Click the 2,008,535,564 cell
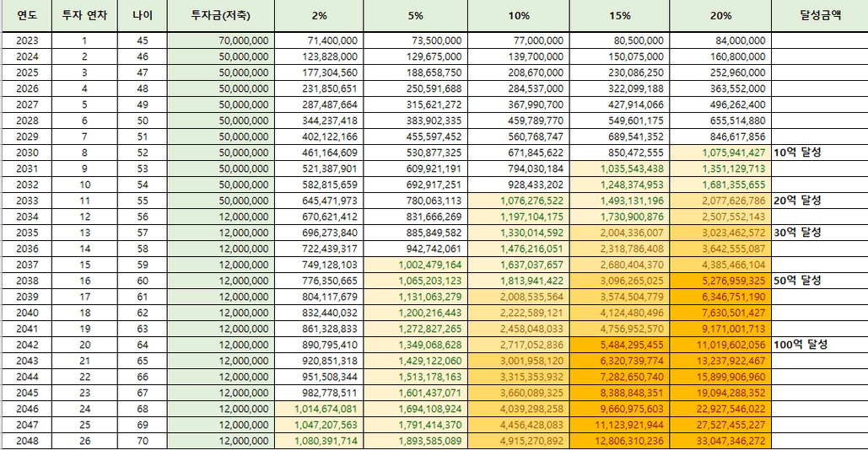 pos(519,297)
